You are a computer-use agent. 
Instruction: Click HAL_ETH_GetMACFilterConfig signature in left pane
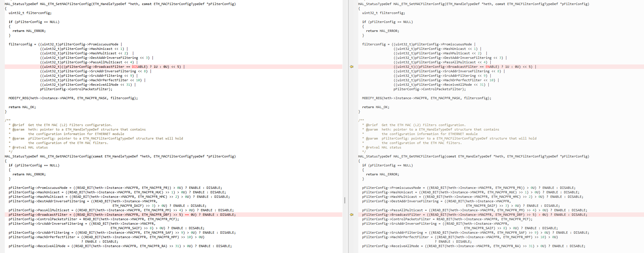[x=120, y=156]
